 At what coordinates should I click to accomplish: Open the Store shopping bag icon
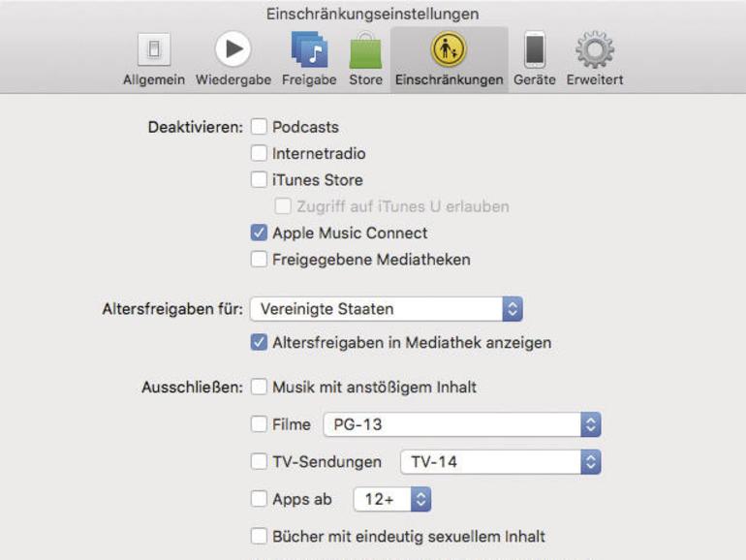pos(365,50)
